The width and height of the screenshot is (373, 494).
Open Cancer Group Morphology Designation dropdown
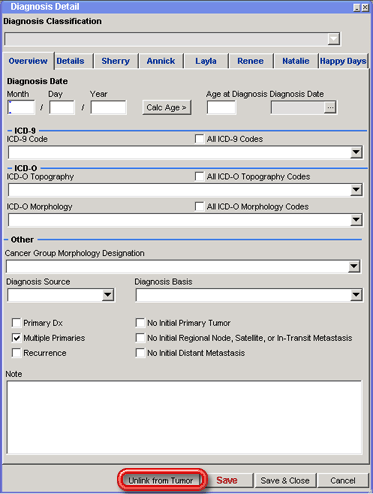[354, 267]
